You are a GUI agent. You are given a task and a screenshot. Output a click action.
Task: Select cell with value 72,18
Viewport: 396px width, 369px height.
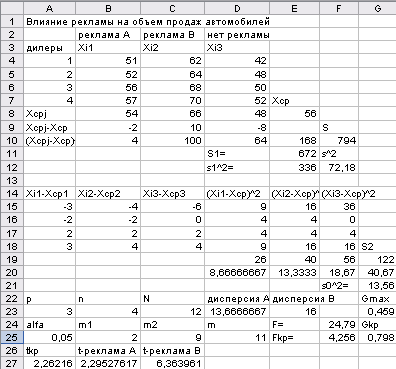coord(339,167)
